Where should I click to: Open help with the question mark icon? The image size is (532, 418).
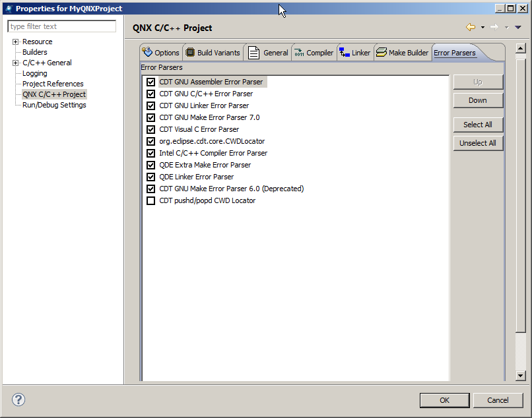pyautogui.click(x=18, y=400)
